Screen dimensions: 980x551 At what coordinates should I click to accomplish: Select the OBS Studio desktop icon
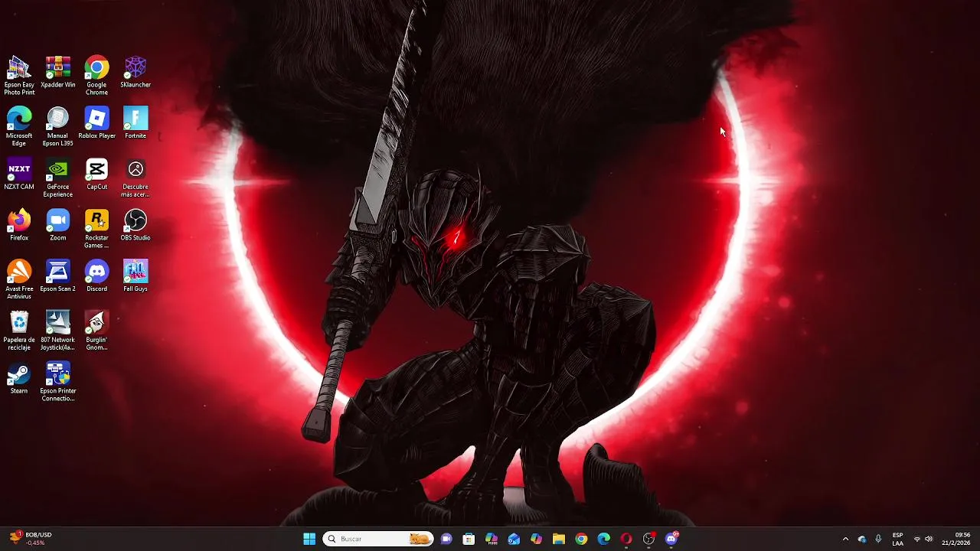coord(136,226)
